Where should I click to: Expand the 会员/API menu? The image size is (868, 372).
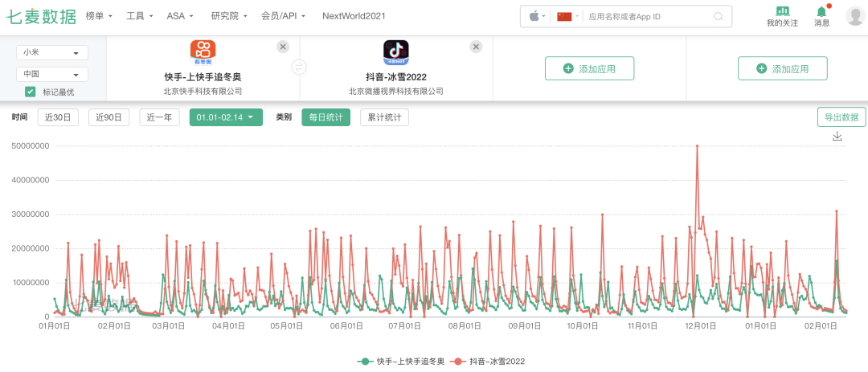coord(284,17)
